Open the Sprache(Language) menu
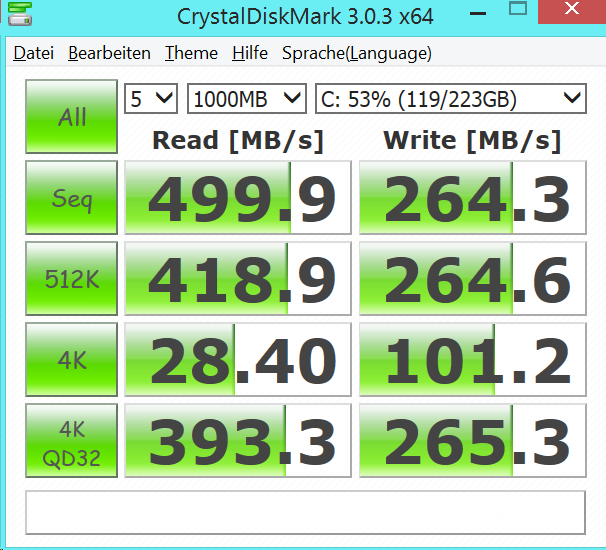The image size is (606, 550). (x=357, y=53)
